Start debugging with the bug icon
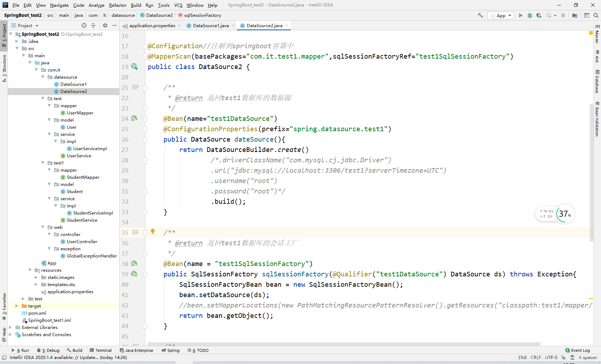Viewport: 601px width, 364px height. coord(530,15)
